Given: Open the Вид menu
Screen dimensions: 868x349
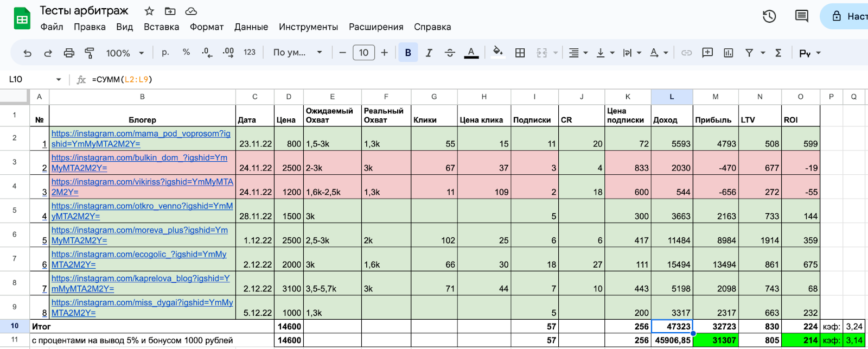Looking at the screenshot, I should click(124, 27).
